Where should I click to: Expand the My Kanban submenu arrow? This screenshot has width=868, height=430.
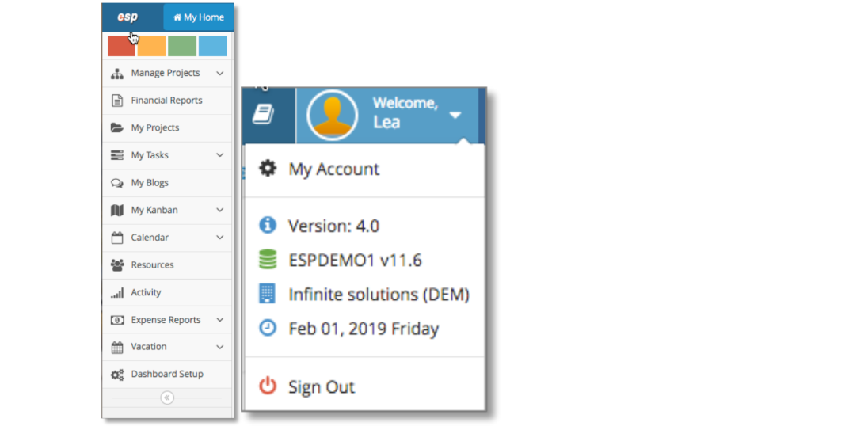(219, 210)
